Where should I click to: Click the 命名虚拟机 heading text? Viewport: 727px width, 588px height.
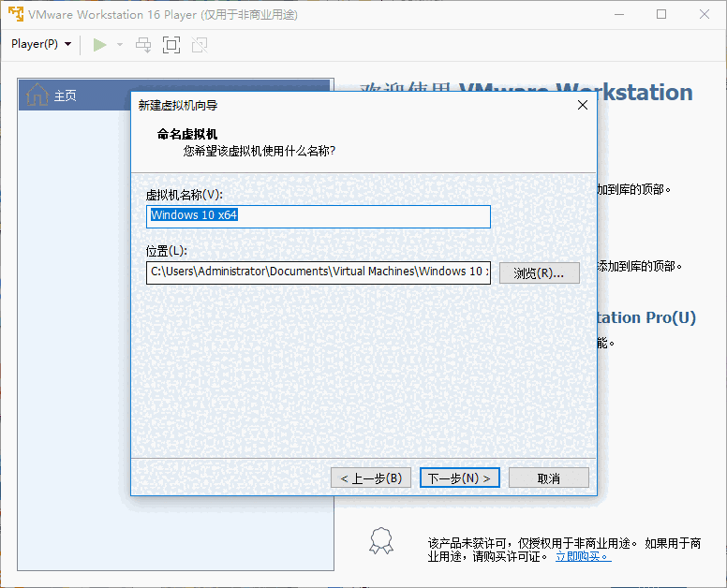coord(187,135)
